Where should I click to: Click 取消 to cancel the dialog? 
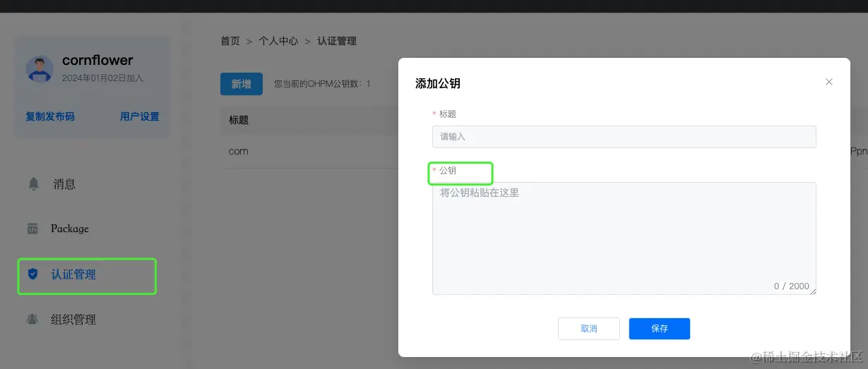point(589,329)
